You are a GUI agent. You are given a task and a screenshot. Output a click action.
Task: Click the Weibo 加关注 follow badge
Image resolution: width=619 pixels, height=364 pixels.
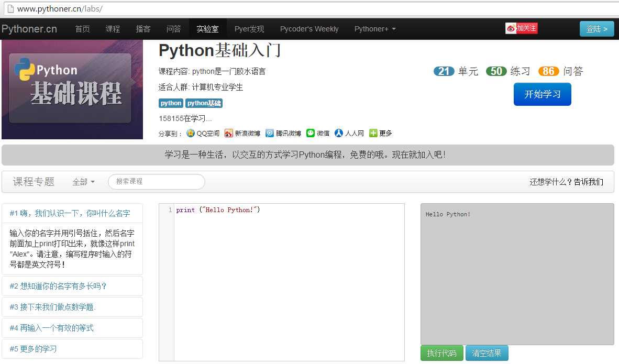click(x=522, y=28)
